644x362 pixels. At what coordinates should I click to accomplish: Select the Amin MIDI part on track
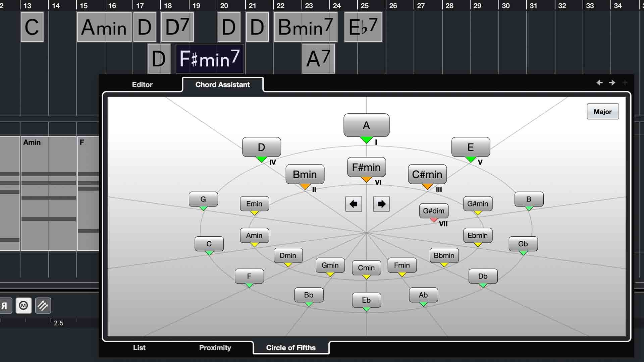(48, 193)
